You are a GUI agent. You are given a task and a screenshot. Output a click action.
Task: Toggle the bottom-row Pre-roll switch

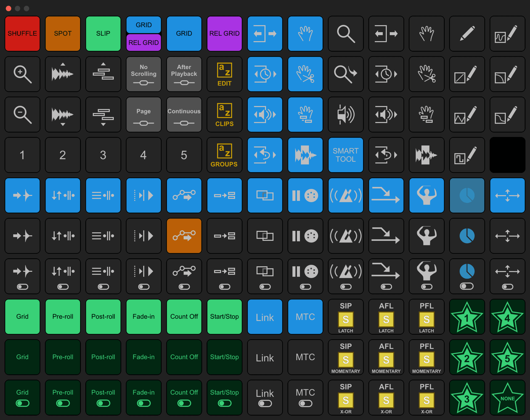coord(63,398)
